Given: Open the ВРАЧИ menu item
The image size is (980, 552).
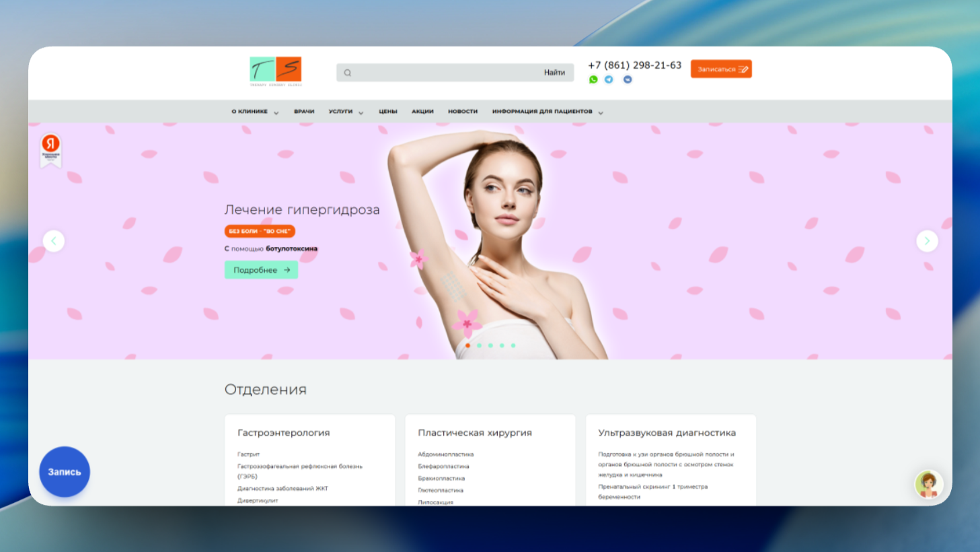Looking at the screenshot, I should point(304,112).
